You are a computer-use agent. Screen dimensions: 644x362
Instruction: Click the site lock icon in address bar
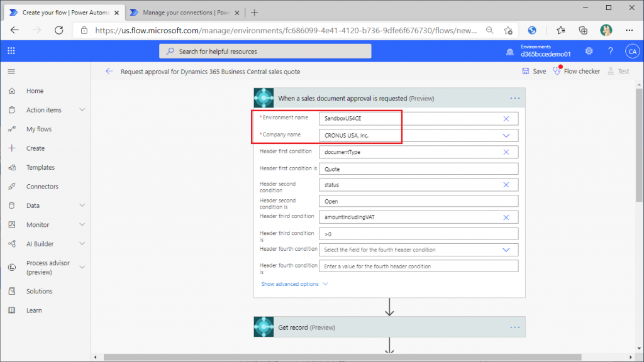(x=84, y=30)
